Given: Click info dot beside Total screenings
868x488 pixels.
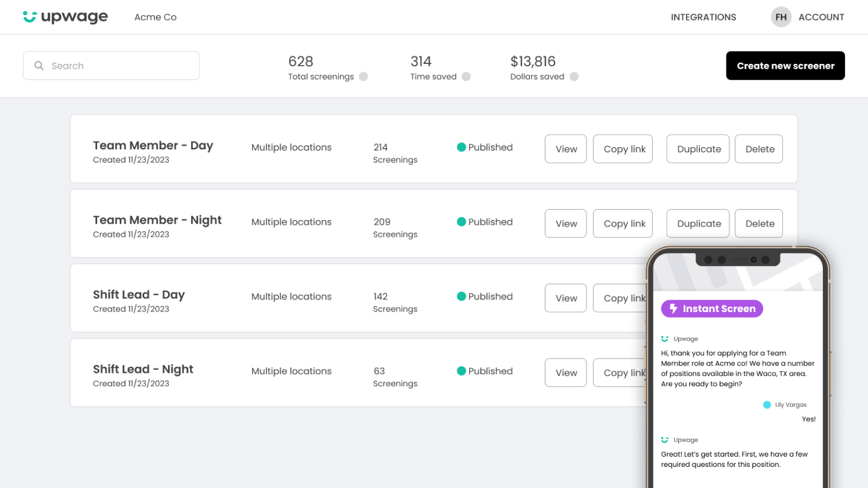Looking at the screenshot, I should tap(363, 77).
